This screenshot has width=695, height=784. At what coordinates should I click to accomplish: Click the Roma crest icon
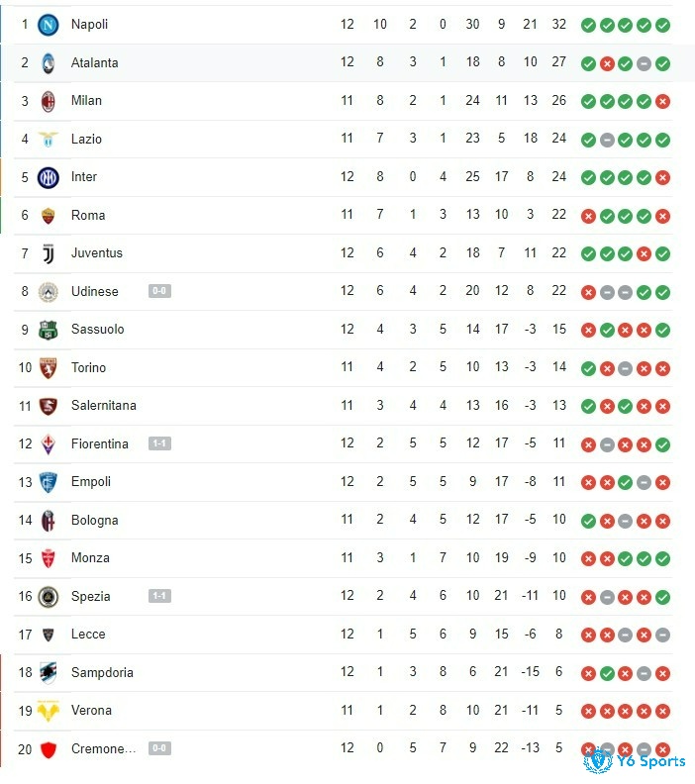[x=48, y=216]
